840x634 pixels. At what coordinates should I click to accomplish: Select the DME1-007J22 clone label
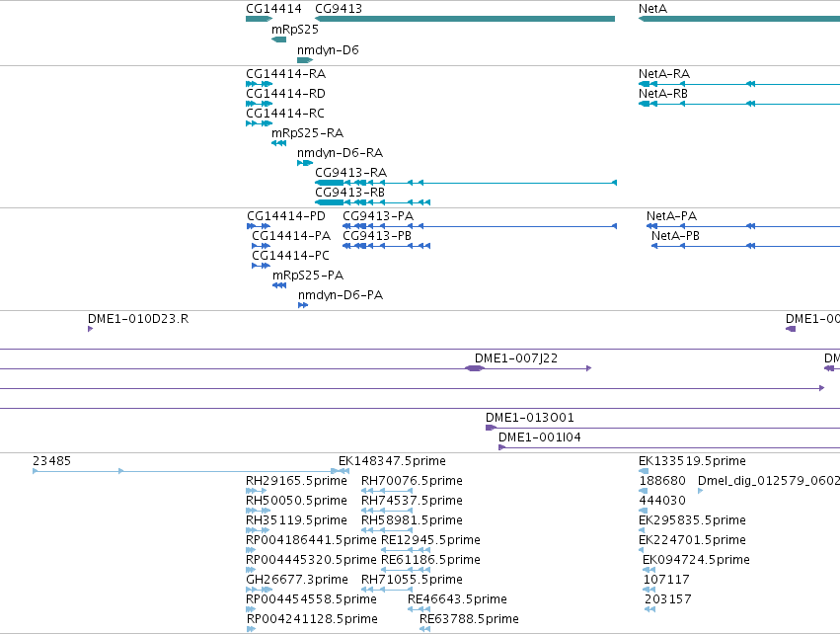coord(516,358)
